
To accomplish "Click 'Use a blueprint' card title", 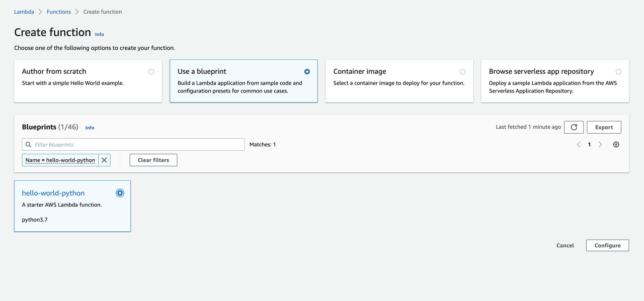I will [x=202, y=71].
